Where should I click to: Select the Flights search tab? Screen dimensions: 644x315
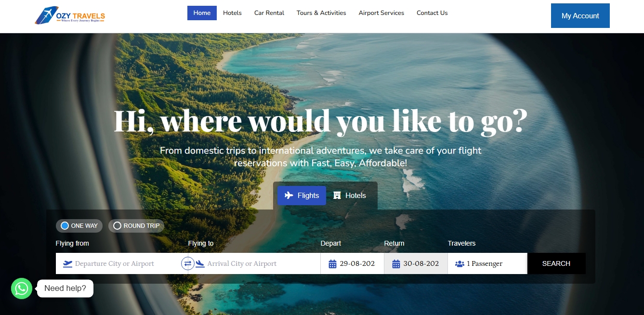pos(302,196)
